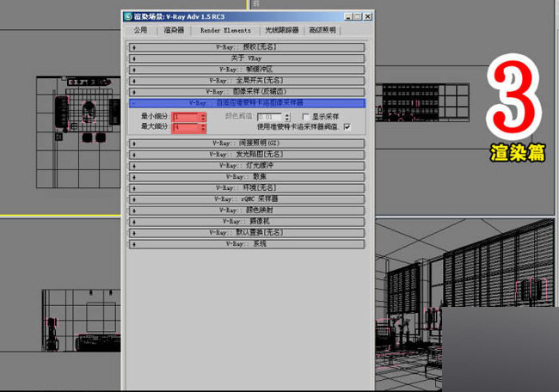Expand the V-Ray 间接照明(GI) rollout
Screen dimensions: 559x392
point(247,144)
